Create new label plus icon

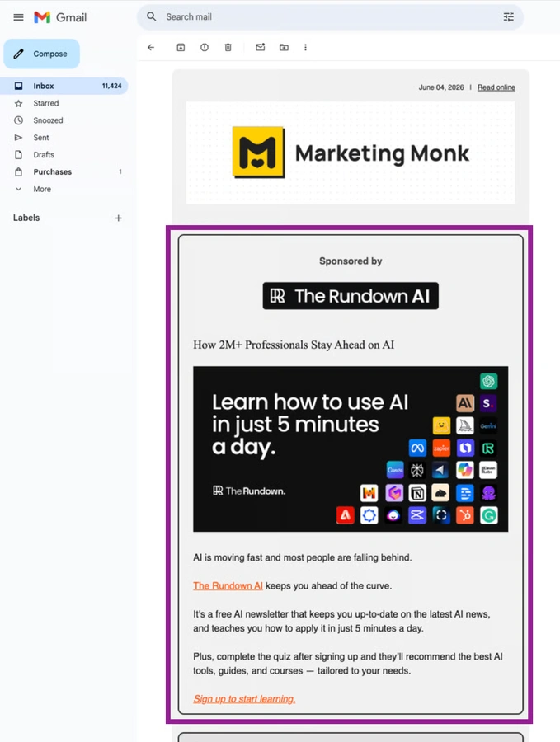(118, 218)
